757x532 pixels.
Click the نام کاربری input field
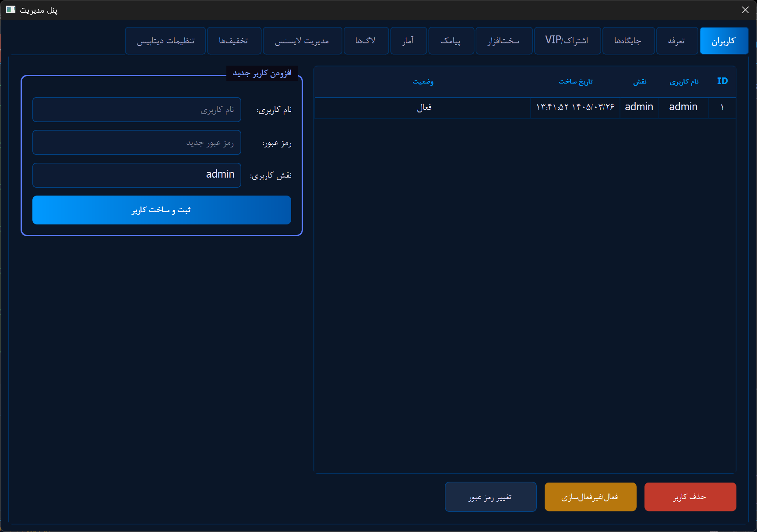(x=137, y=109)
